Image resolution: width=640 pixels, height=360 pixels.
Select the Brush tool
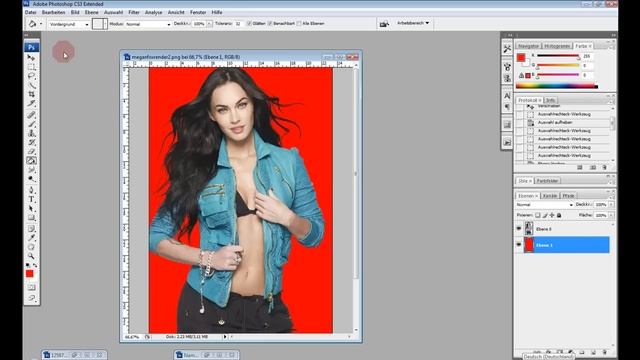[x=31, y=124]
